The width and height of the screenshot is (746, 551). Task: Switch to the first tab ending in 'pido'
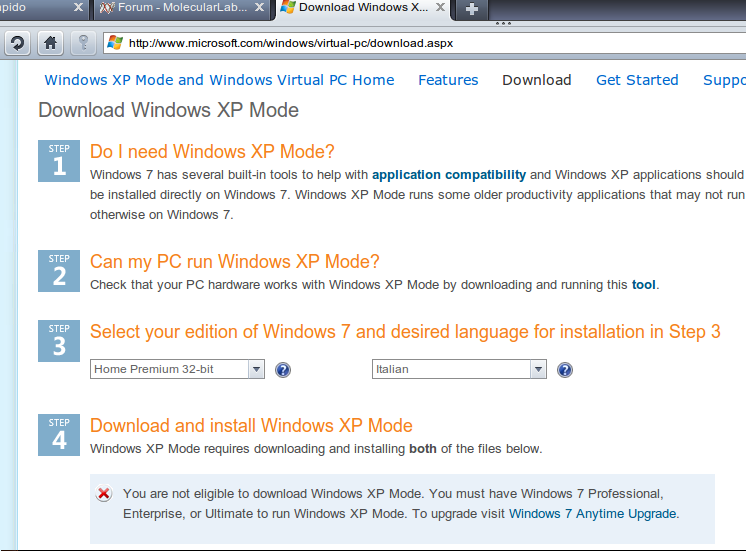43,8
